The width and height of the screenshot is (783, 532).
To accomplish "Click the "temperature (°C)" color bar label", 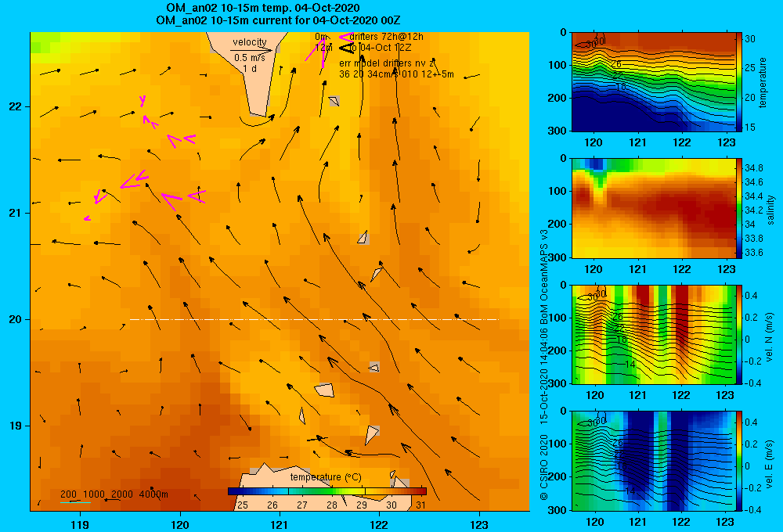I will point(326,477).
